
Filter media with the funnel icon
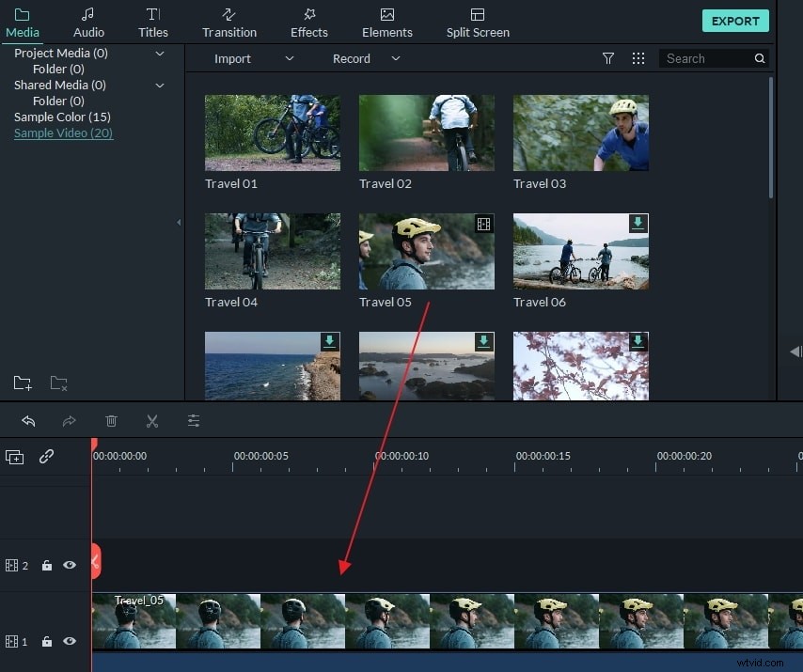(x=608, y=58)
